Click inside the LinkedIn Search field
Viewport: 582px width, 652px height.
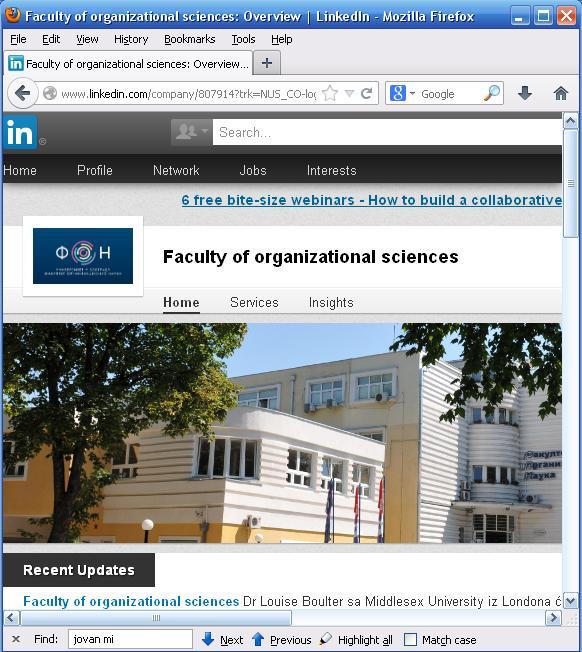[x=387, y=132]
